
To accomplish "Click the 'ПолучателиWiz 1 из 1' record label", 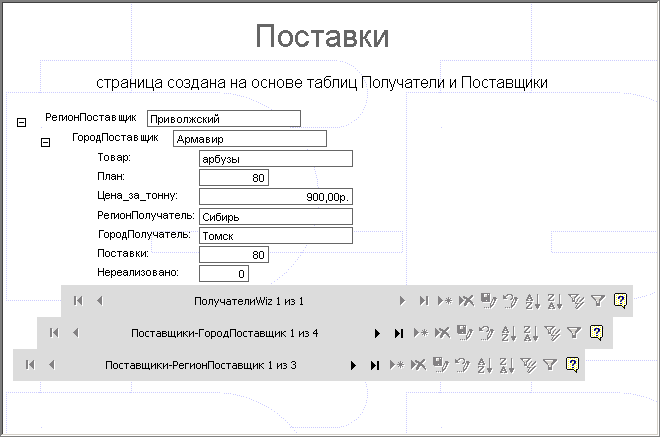I will [249, 301].
